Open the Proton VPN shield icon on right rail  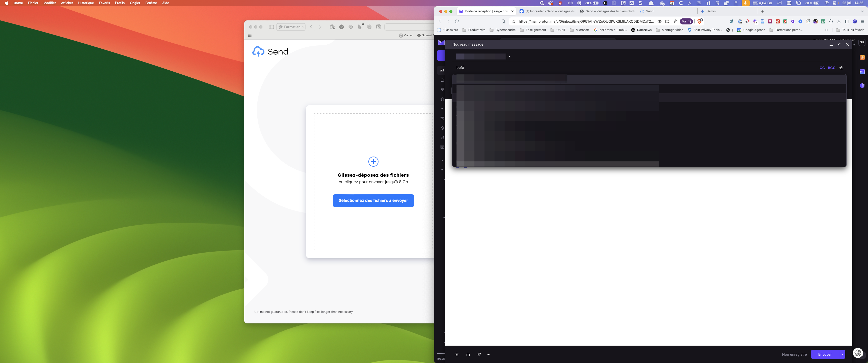pos(862,85)
